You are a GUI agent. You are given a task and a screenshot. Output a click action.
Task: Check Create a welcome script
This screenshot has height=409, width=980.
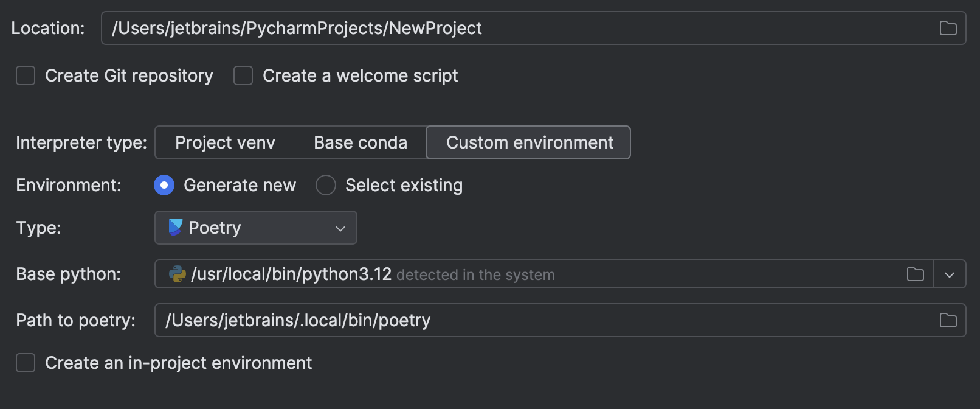pos(243,76)
